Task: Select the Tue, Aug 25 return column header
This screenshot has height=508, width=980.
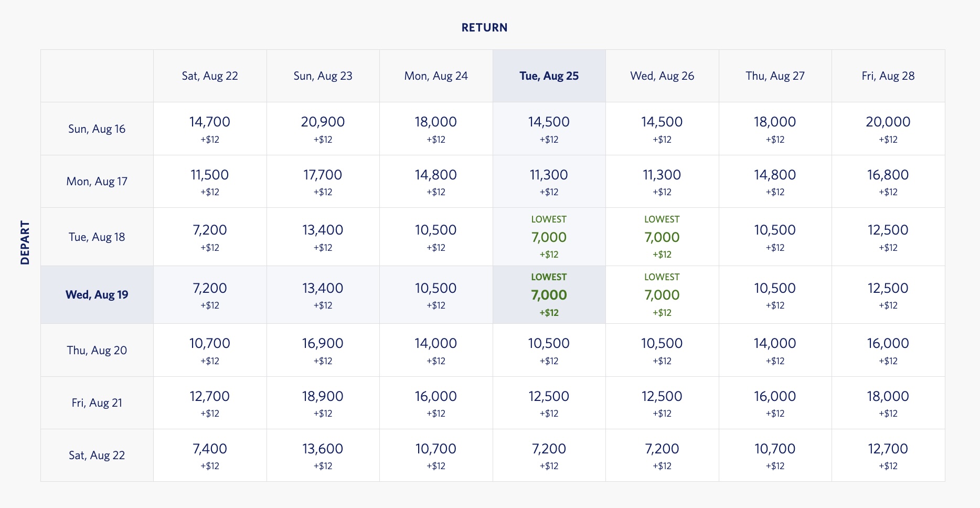Action: tap(549, 76)
